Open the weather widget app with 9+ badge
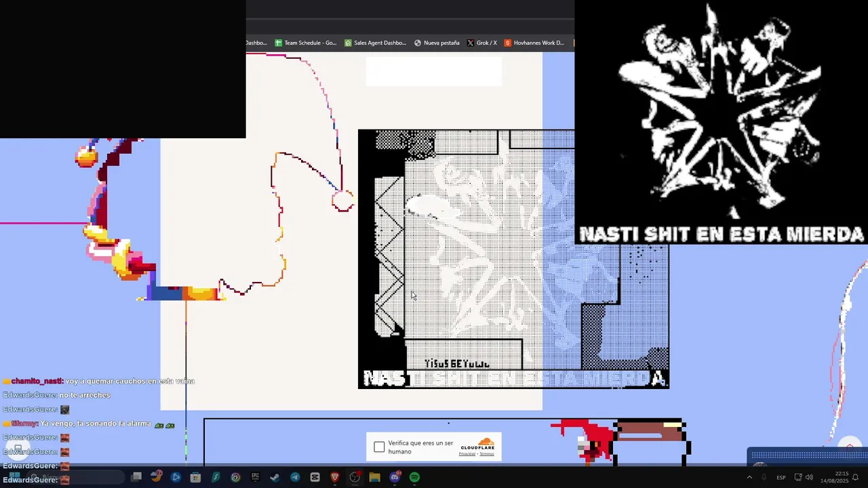 coord(157,477)
